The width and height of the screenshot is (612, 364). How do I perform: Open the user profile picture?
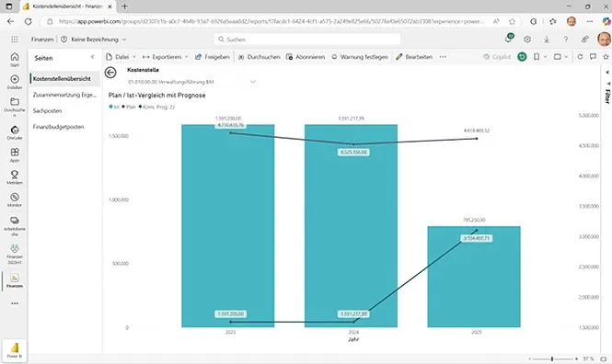click(x=605, y=40)
